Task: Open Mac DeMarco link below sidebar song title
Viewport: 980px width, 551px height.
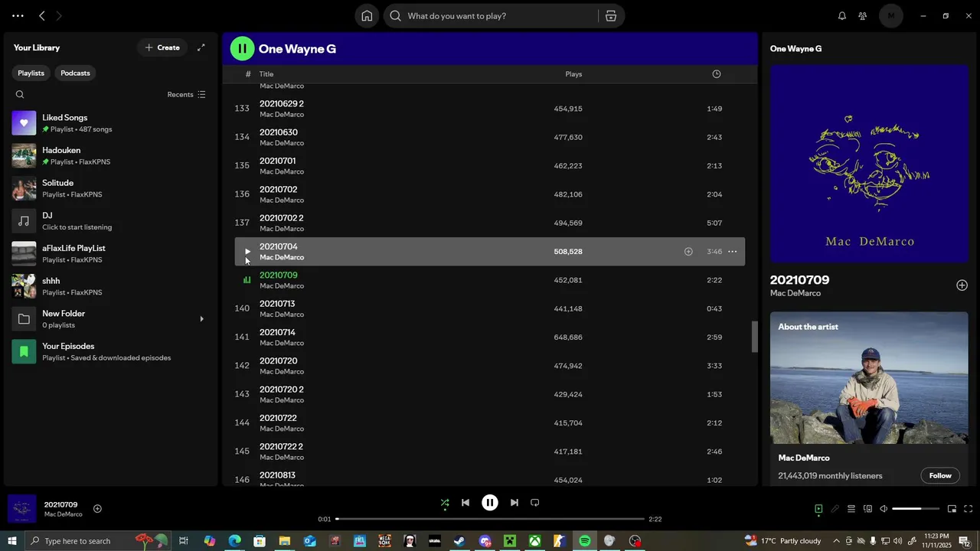Action: tap(795, 294)
